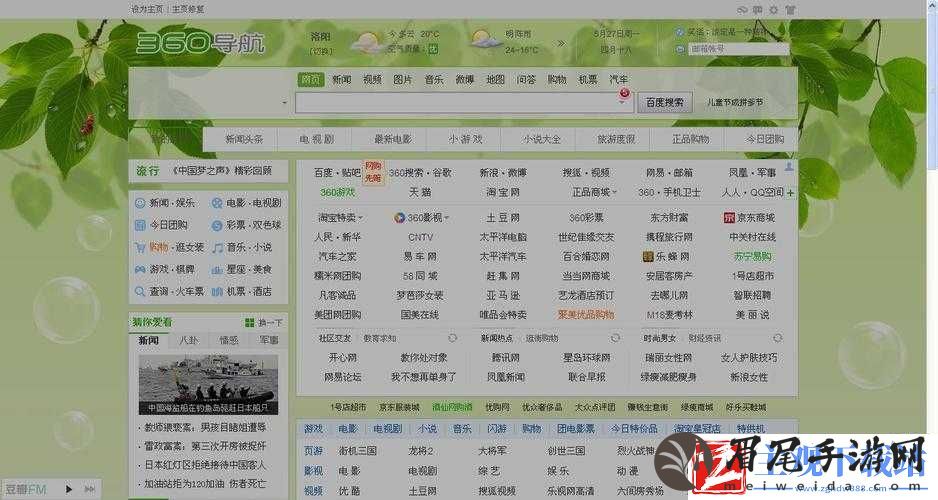Click the 新闻·娱乐 smiley icon
Viewport: 938px width, 500px height.
[x=140, y=203]
